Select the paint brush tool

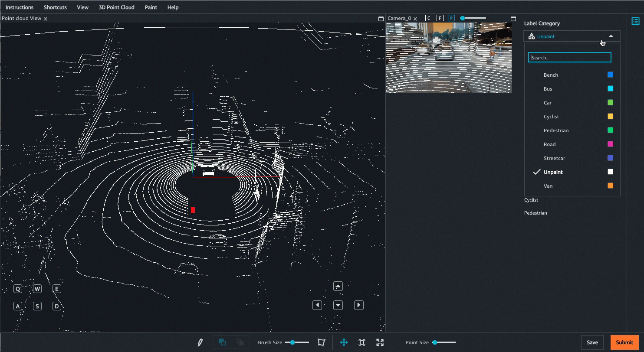point(200,342)
